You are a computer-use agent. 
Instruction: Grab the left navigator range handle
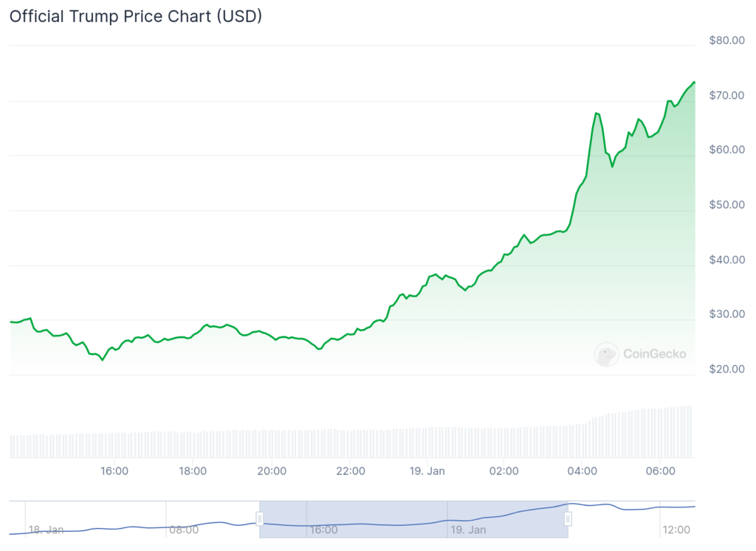(x=259, y=519)
